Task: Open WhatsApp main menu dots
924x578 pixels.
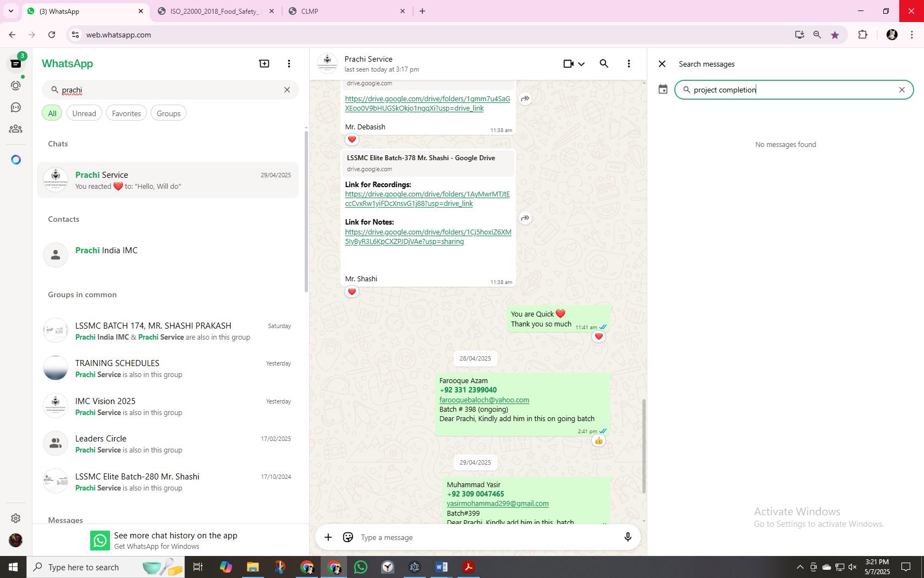Action: point(289,64)
